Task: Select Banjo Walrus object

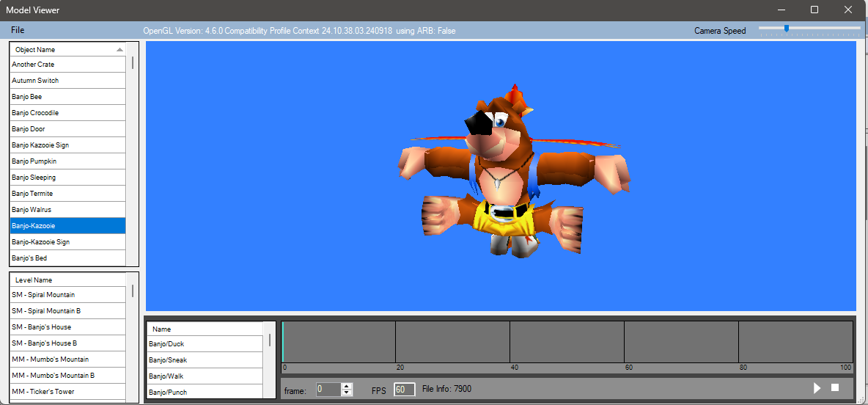Action: [67, 209]
